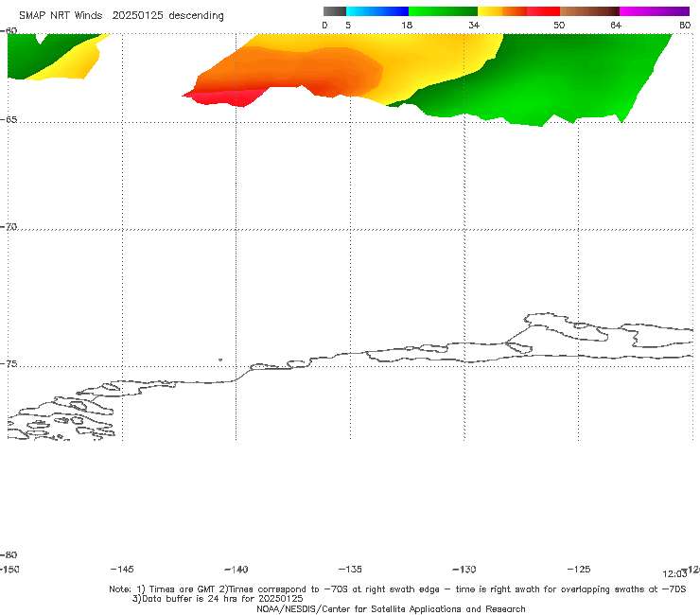Click the magenta-purple segment of the color bar
Image resolution: width=700 pixels, height=615 pixels.
655,11
